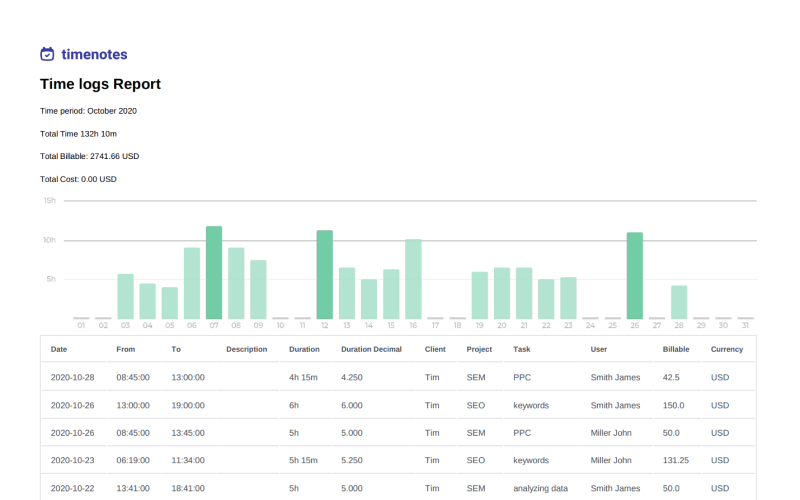Click the chart bar for day 20

(x=502, y=293)
